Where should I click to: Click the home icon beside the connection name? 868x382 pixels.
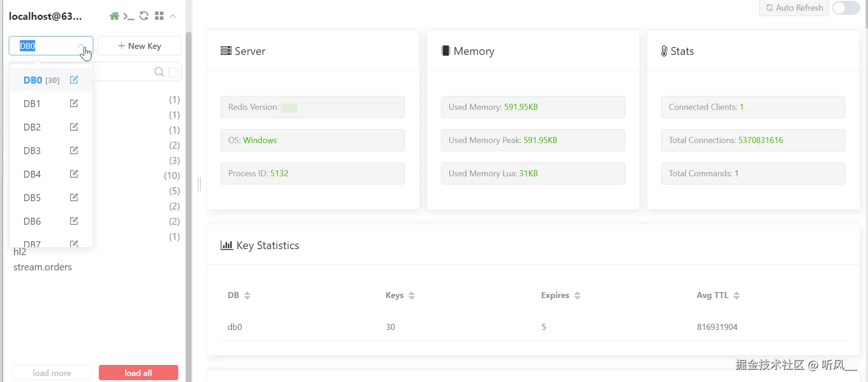114,16
